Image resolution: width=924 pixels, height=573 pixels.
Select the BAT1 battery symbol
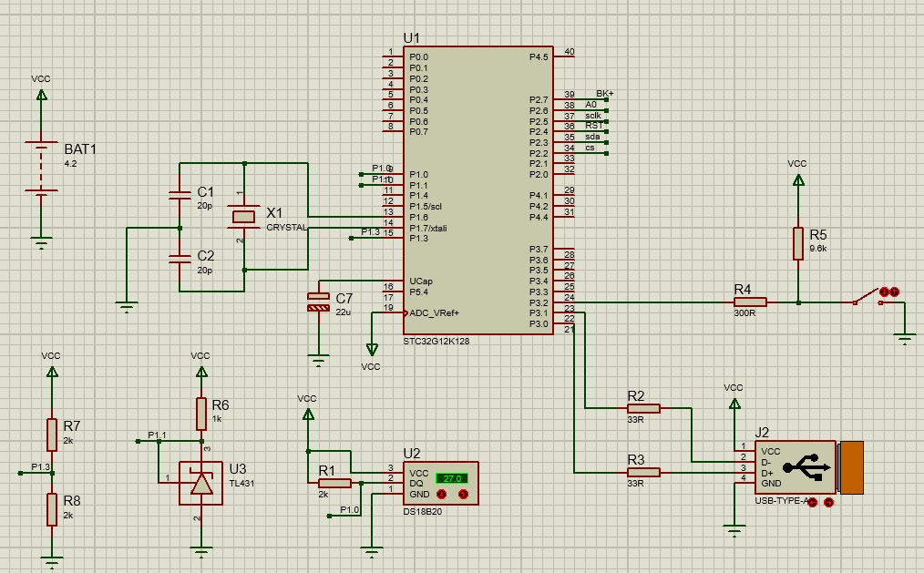pyautogui.click(x=41, y=167)
